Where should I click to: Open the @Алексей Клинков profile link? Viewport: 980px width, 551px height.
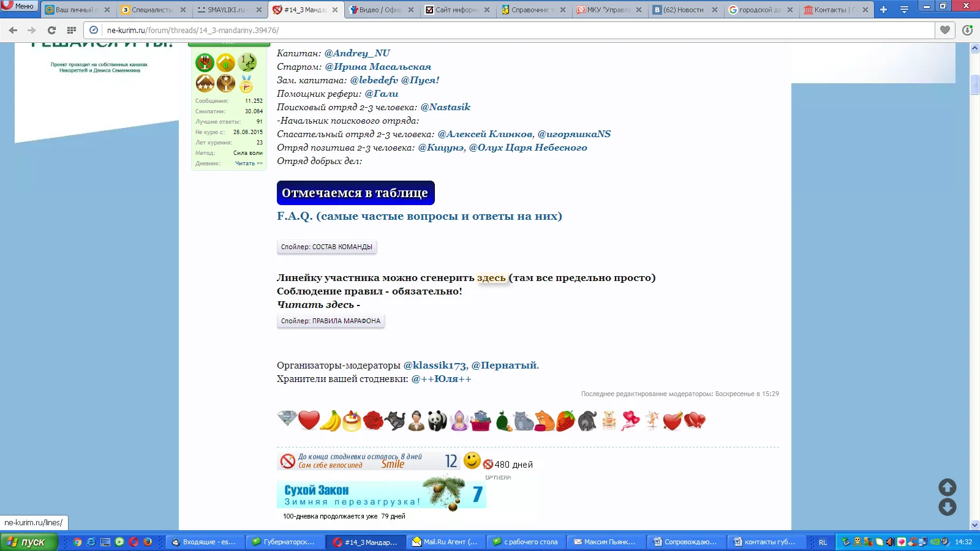[485, 134]
